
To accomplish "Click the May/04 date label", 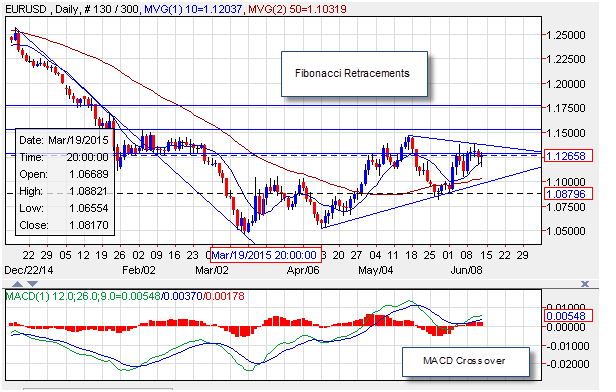I will pyautogui.click(x=376, y=270).
